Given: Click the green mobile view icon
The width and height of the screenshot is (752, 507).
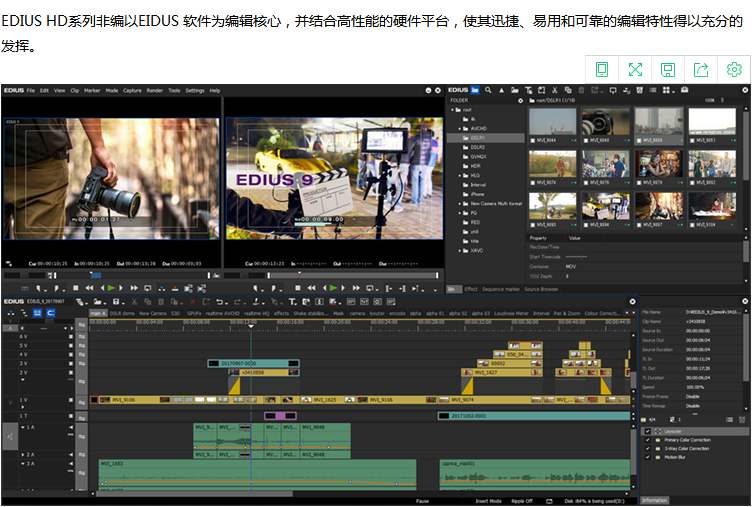Looking at the screenshot, I should [602, 69].
